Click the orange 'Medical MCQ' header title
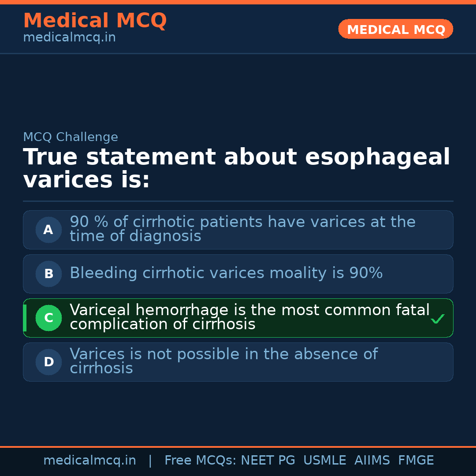Viewport: 476px width, 476px height. 95,20
